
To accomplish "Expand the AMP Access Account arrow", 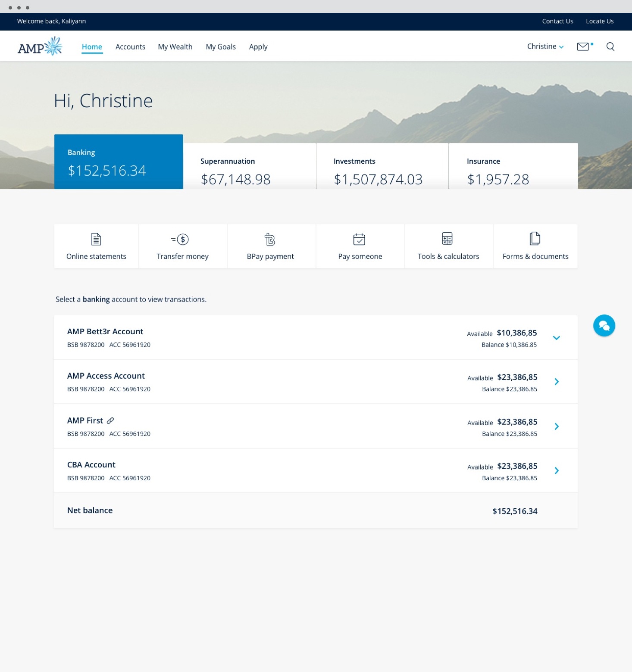I will (557, 382).
